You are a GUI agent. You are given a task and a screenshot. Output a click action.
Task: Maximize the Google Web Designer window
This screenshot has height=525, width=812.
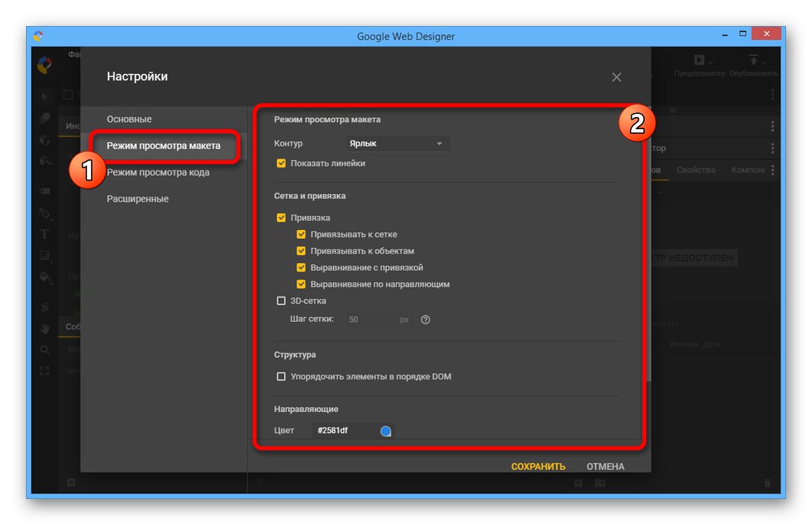tap(743, 33)
